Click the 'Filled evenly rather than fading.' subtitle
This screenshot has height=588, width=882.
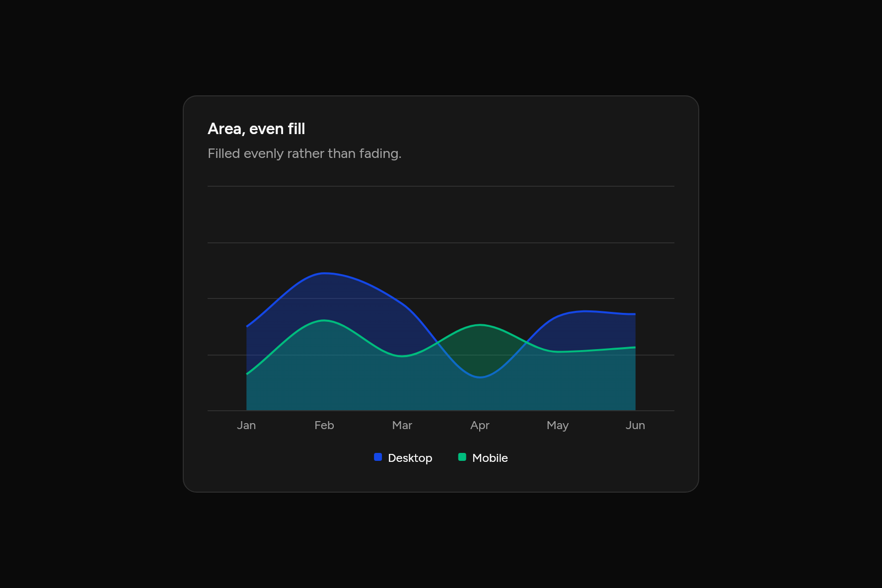coord(304,153)
